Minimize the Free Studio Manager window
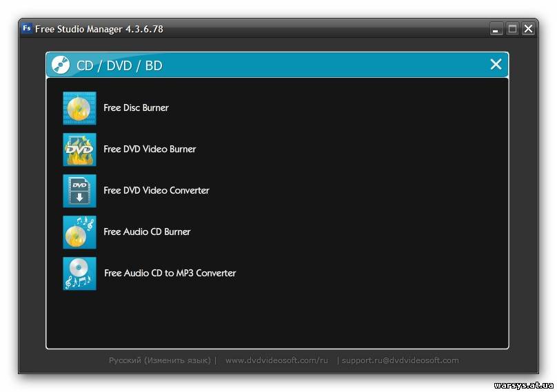 (x=496, y=29)
